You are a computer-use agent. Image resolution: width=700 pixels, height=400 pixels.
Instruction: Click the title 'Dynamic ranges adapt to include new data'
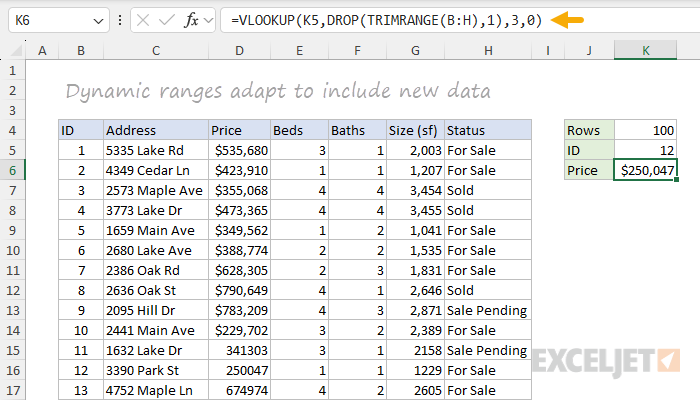pyautogui.click(x=278, y=91)
